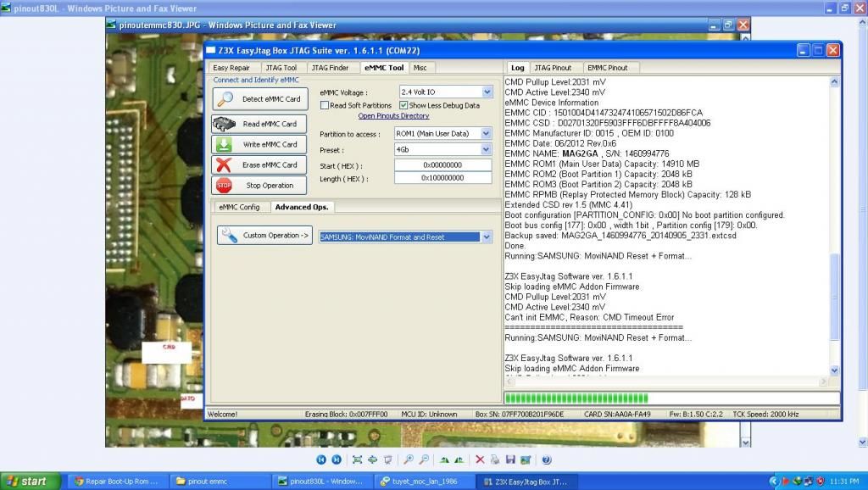
Task: Click the Length (HEX) input field
Action: (442, 178)
